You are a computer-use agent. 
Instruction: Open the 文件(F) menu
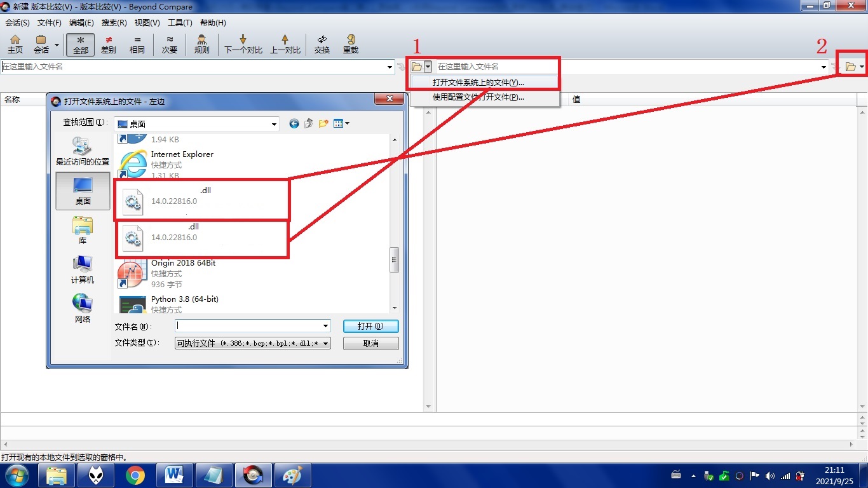[x=50, y=23]
